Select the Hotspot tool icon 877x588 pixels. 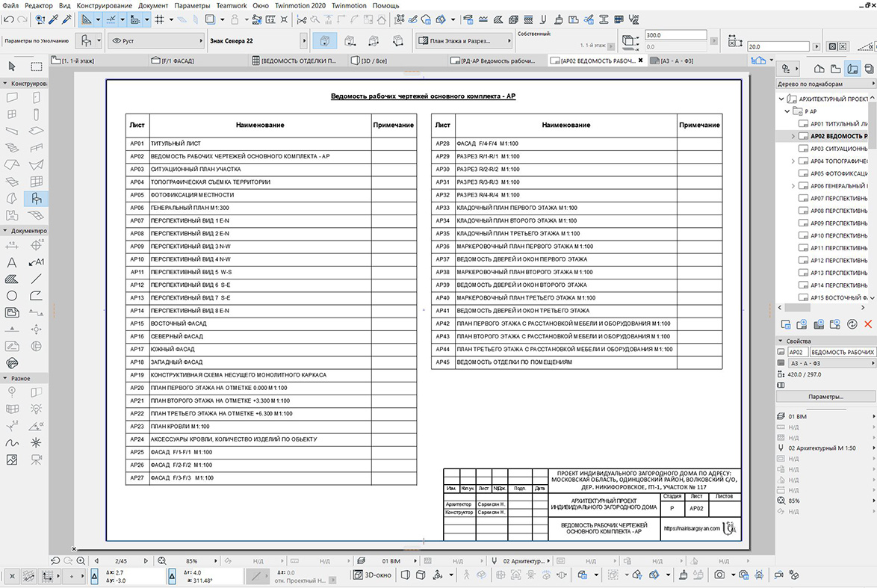pyautogui.click(x=37, y=442)
